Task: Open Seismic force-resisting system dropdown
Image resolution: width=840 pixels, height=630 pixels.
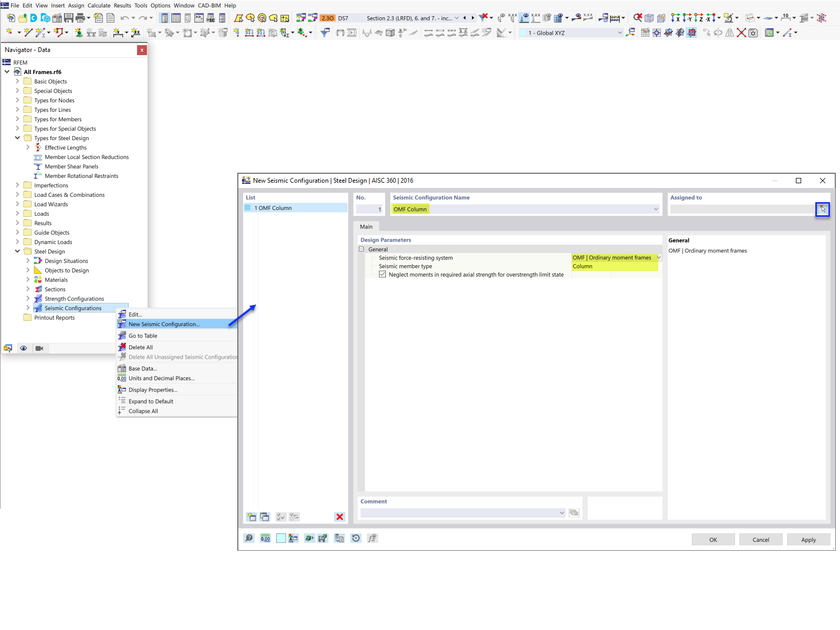Action: [x=658, y=258]
